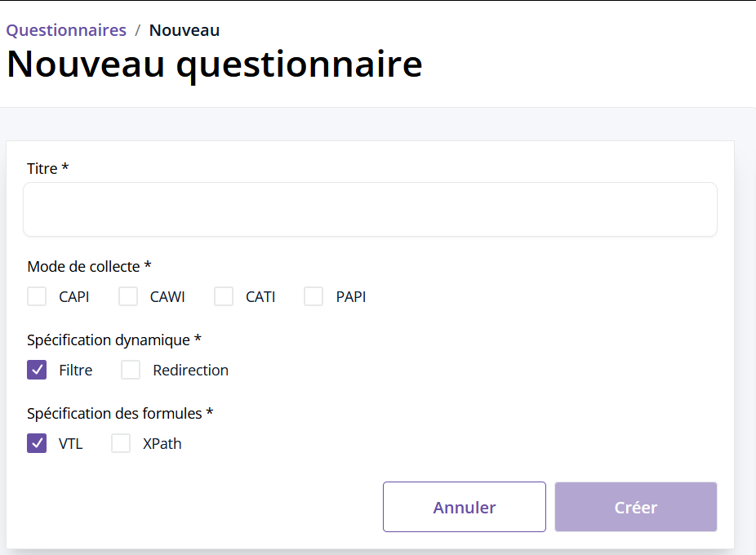Enable the CAWI collection mode checkbox
756x555 pixels.
pyautogui.click(x=128, y=296)
